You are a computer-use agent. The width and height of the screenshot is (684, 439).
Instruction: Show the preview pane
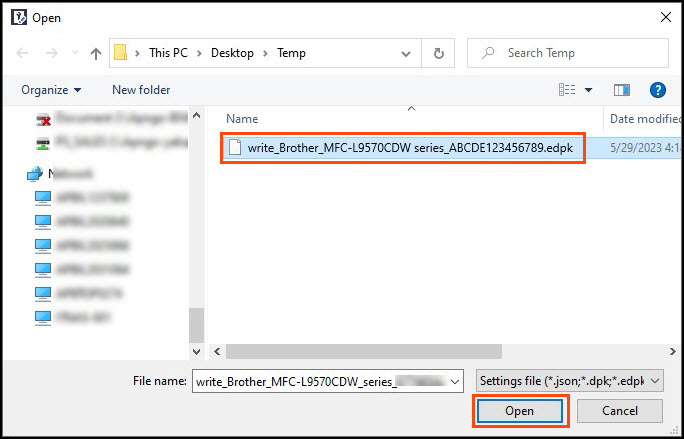622,90
